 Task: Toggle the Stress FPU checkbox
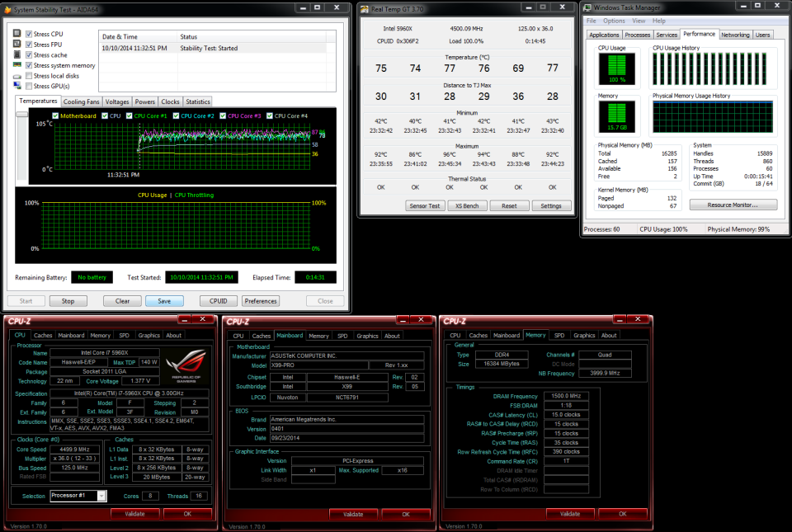point(29,45)
